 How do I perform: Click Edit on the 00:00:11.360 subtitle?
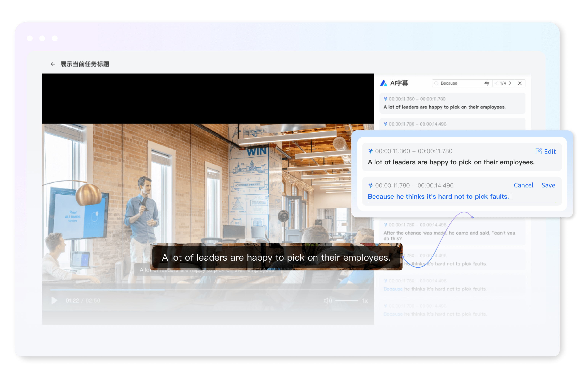(545, 151)
